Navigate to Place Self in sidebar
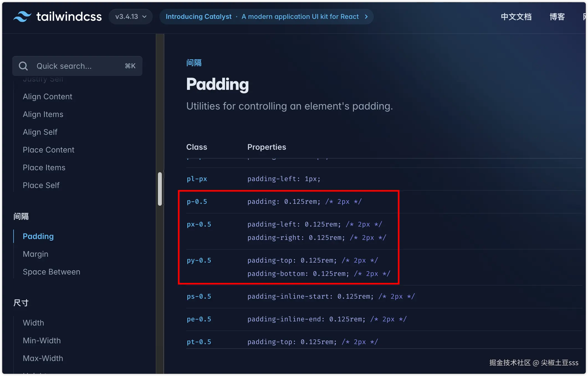This screenshot has width=588, height=376. coord(41,185)
